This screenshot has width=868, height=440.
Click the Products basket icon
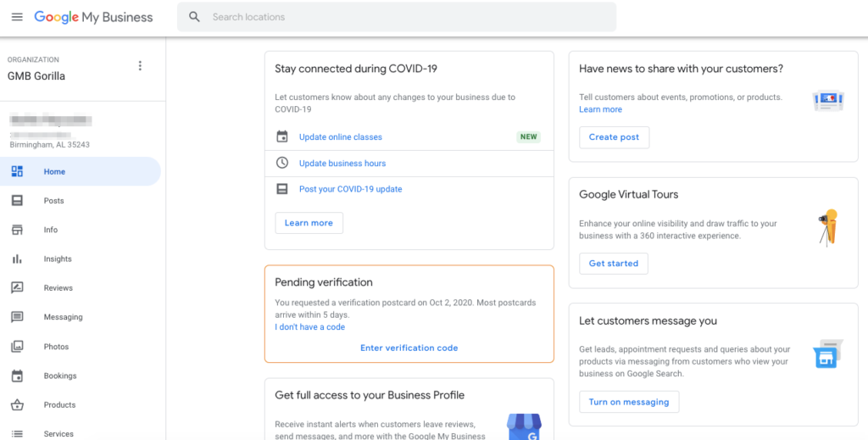tap(17, 405)
